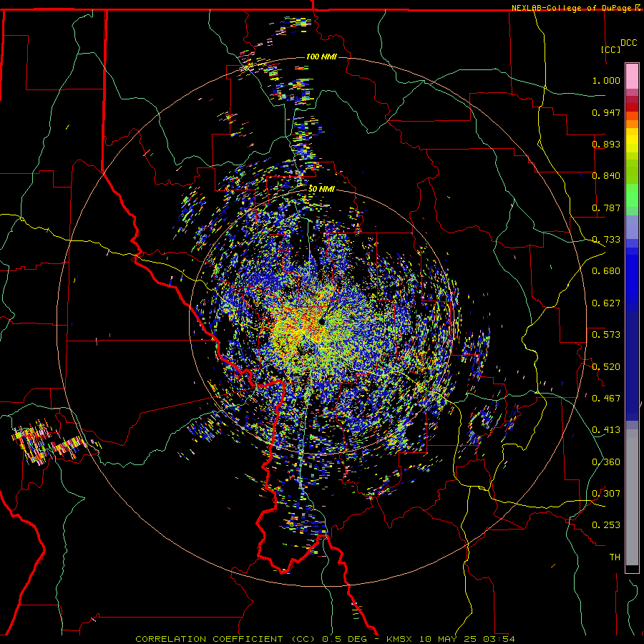
Task: Click the 100 NMI range ring label
Action: point(321,57)
